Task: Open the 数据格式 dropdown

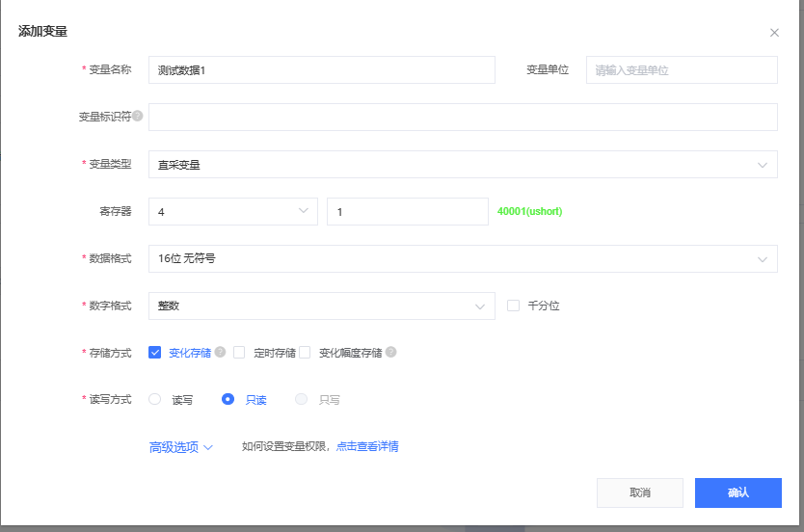Action: point(463,258)
